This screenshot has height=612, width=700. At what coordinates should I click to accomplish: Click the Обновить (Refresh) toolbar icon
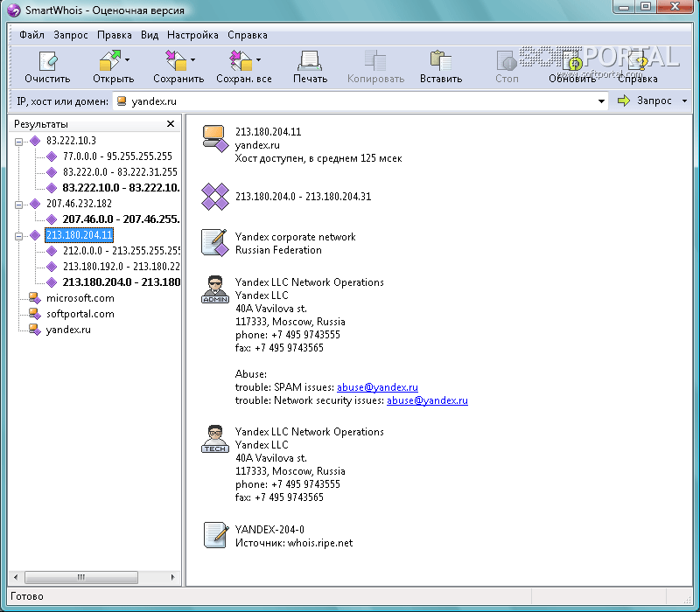pyautogui.click(x=572, y=61)
